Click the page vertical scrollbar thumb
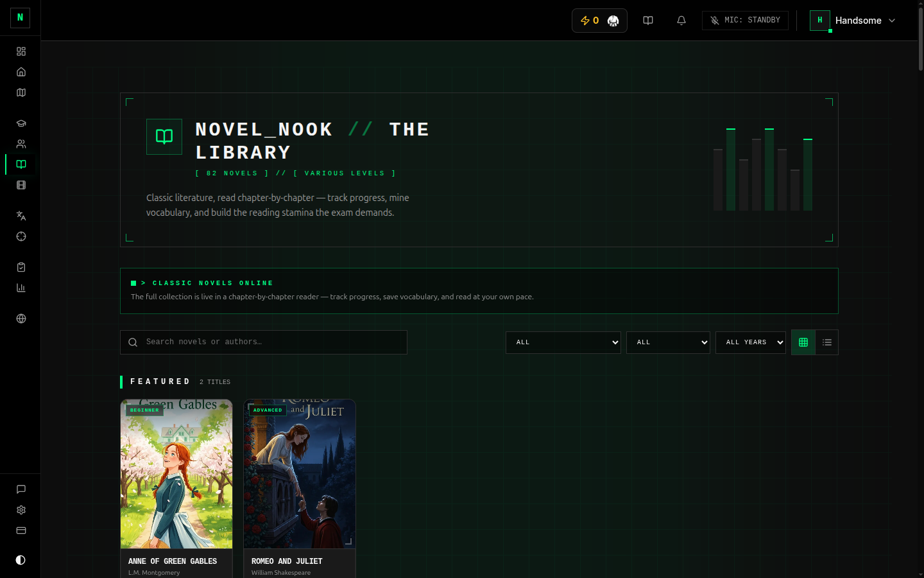The height and width of the screenshot is (578, 924). [x=920, y=39]
